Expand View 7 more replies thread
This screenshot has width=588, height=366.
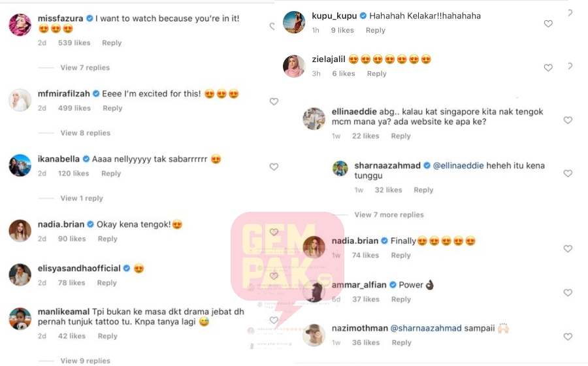(x=389, y=214)
